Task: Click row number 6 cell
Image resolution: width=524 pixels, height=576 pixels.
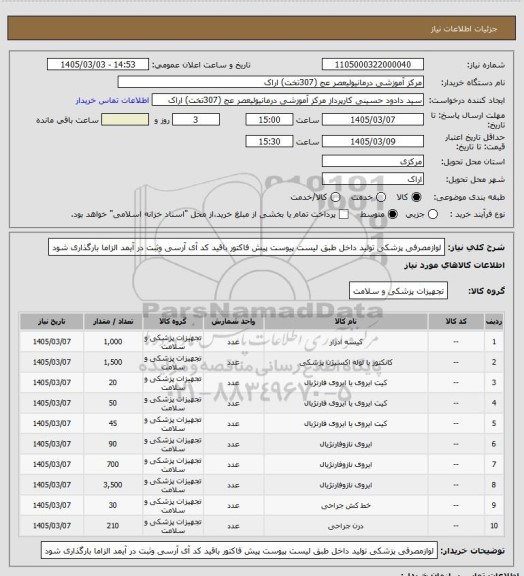Action: [494, 444]
